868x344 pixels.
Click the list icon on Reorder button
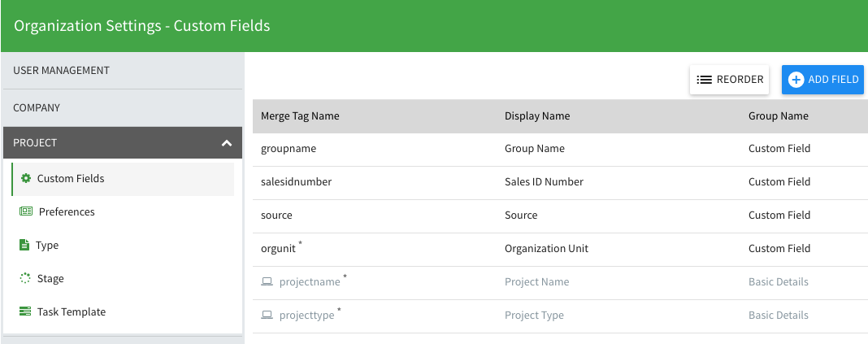704,80
